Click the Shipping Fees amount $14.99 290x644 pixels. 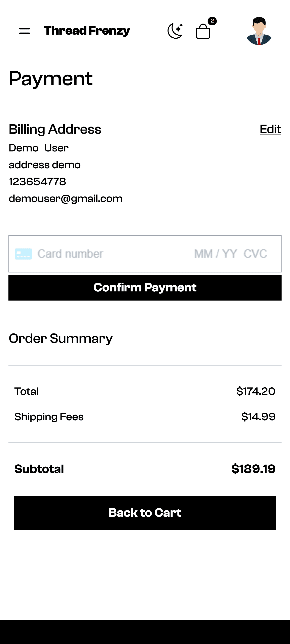point(258,417)
